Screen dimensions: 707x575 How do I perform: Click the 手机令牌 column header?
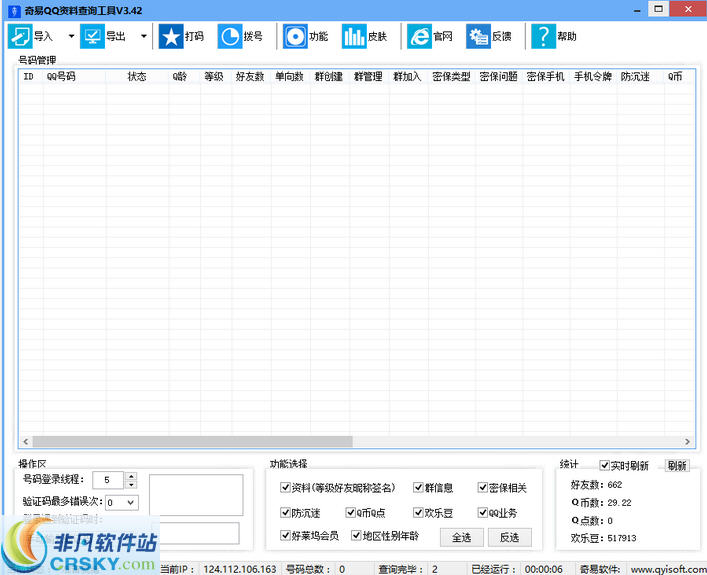pos(593,77)
